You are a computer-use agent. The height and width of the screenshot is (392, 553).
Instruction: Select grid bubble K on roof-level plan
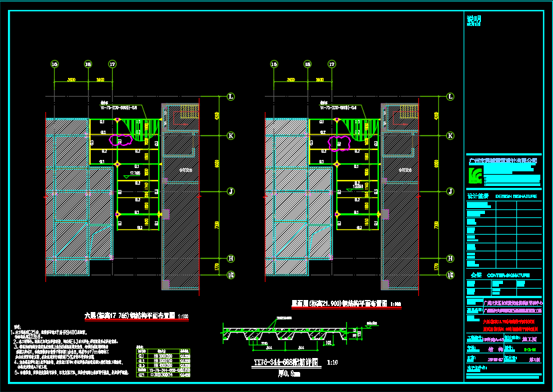(x=450, y=136)
